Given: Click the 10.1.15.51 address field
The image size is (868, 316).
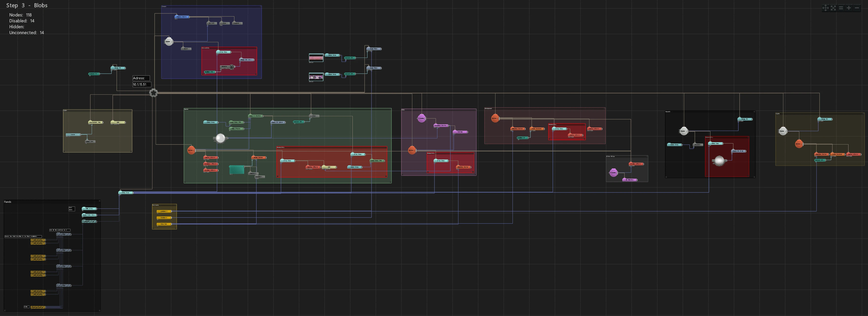Looking at the screenshot, I should [x=142, y=85].
